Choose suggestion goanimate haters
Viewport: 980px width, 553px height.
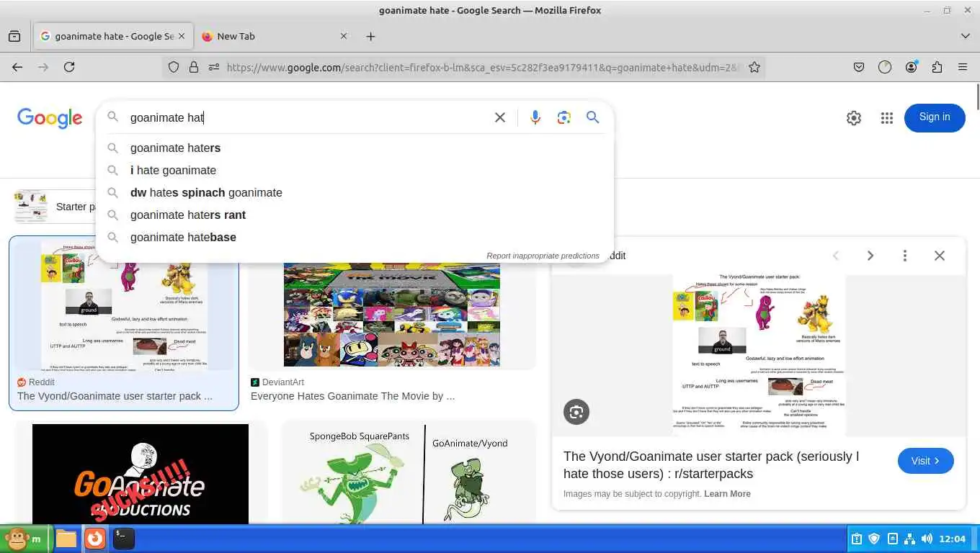pyautogui.click(x=355, y=148)
